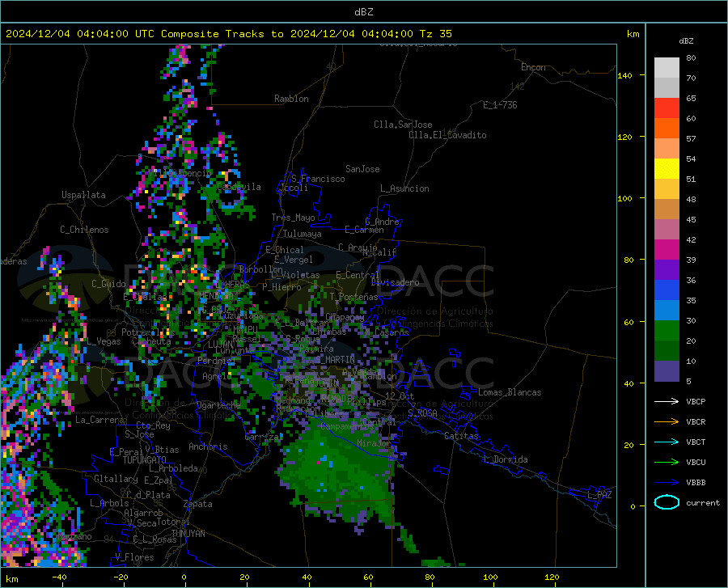Viewport: 728px width, 588px height.
Task: Click the 'Algarrob' map label
Action: [x=143, y=513]
